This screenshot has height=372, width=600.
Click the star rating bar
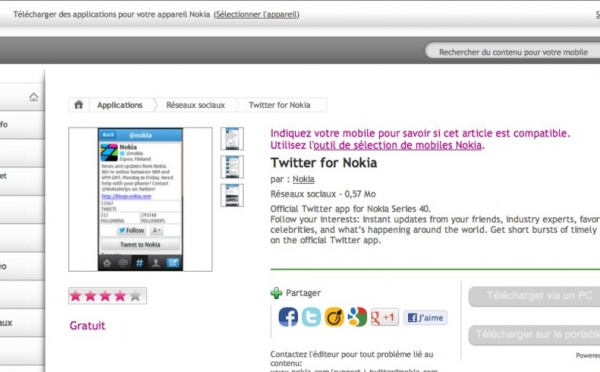(108, 296)
